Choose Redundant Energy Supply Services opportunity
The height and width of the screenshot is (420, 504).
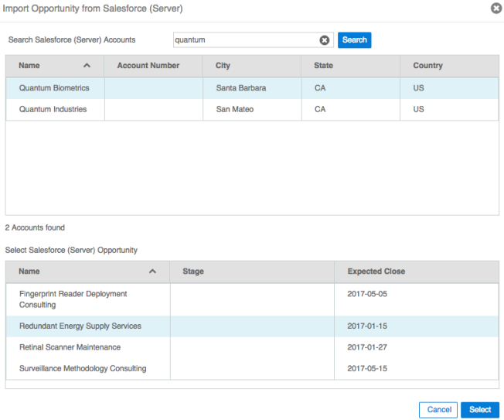(x=80, y=326)
